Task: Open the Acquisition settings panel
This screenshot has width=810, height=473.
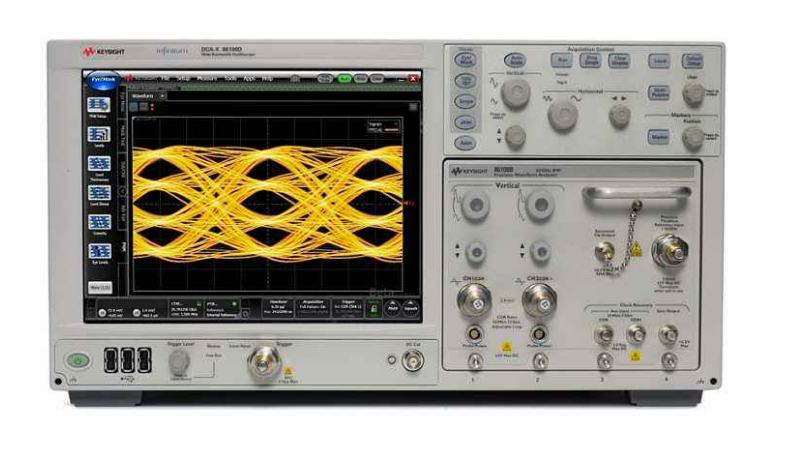Action: (313, 308)
